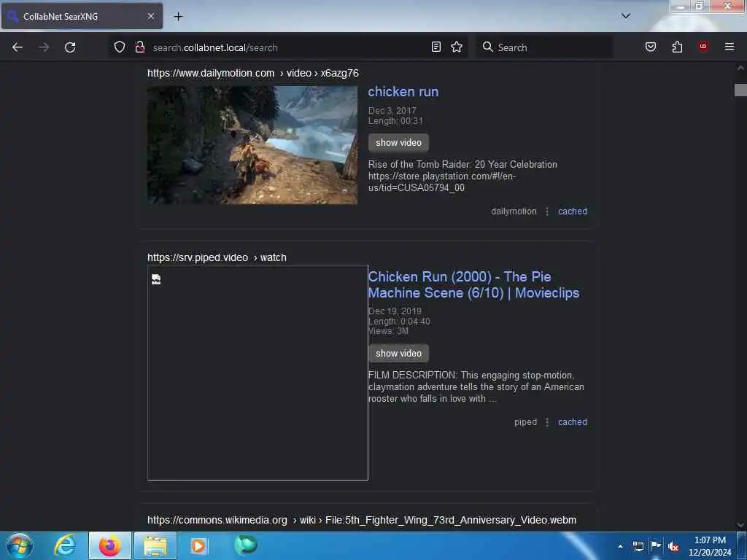Viewport: 747px width, 560px height.
Task: Click the scrollbar up arrow
Action: tap(740, 68)
